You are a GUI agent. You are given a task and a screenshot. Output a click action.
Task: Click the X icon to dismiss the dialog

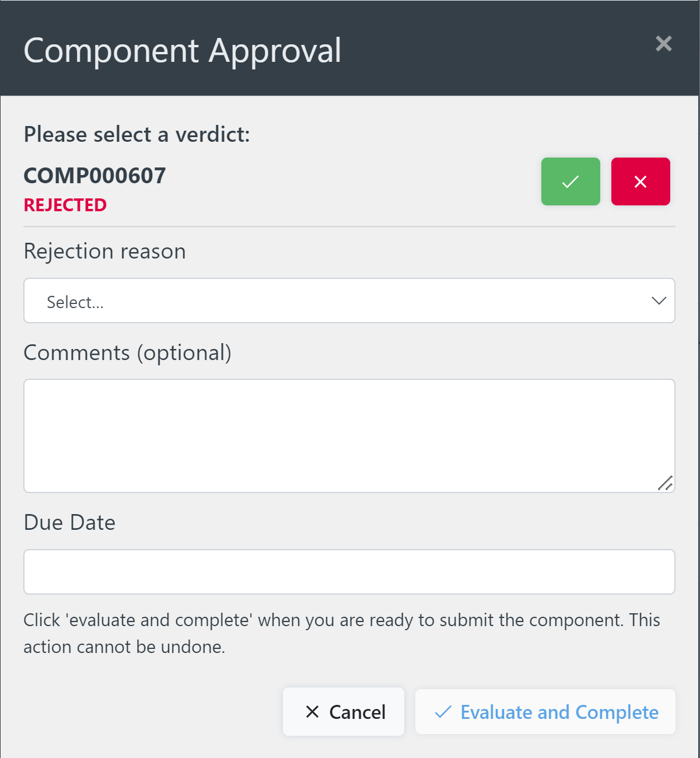click(x=663, y=44)
